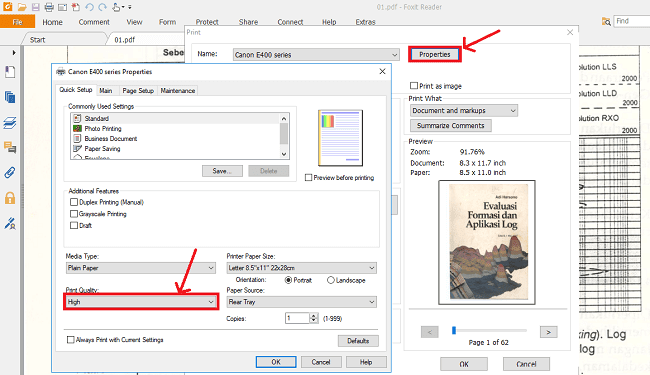Open the Bookmarks panel icon
Viewport: 650px width, 375px height.
coord(10,72)
